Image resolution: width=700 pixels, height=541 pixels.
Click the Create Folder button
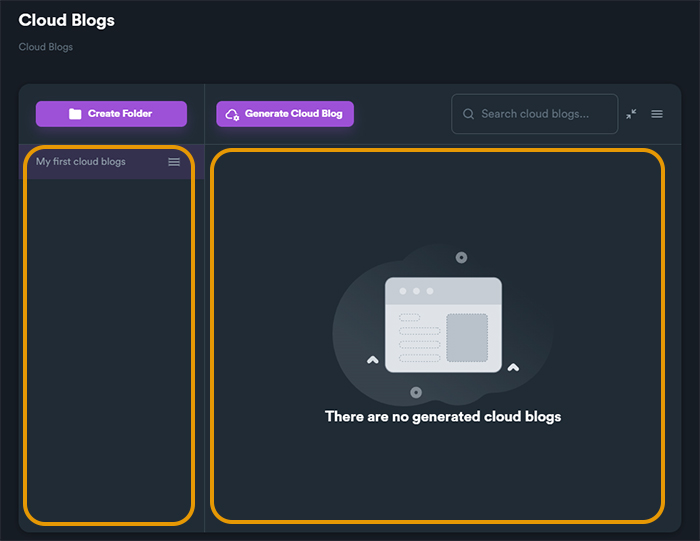coord(111,114)
